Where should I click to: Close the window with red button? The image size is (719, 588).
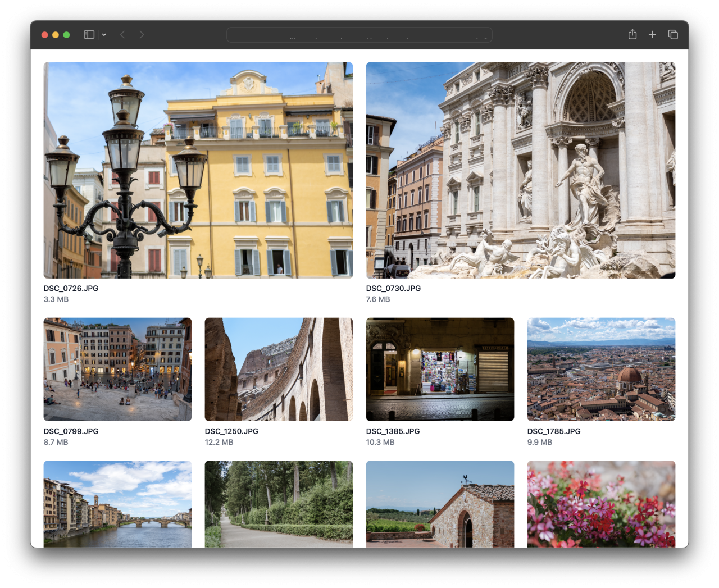[44, 35]
